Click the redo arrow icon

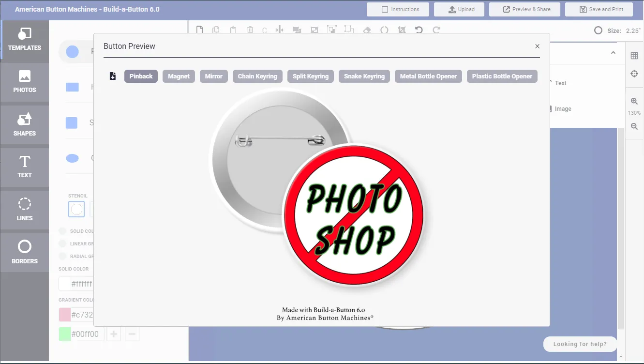pos(436,30)
